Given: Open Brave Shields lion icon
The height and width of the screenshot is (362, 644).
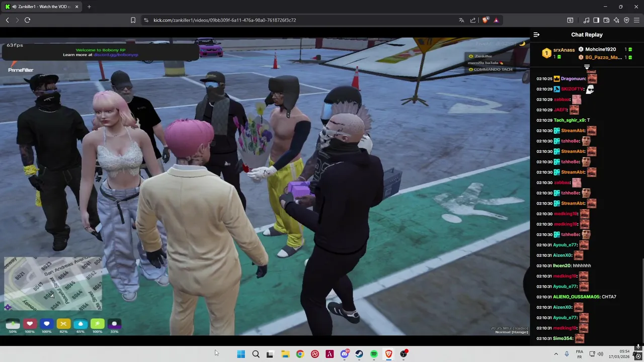Looking at the screenshot, I should click(x=485, y=20).
